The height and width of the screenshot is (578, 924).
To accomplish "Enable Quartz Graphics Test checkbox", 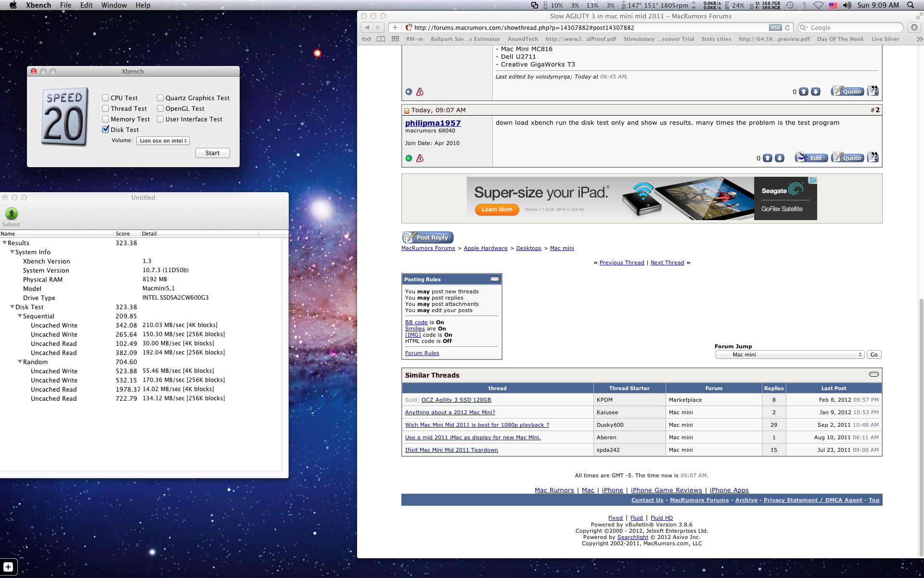I will (x=160, y=98).
